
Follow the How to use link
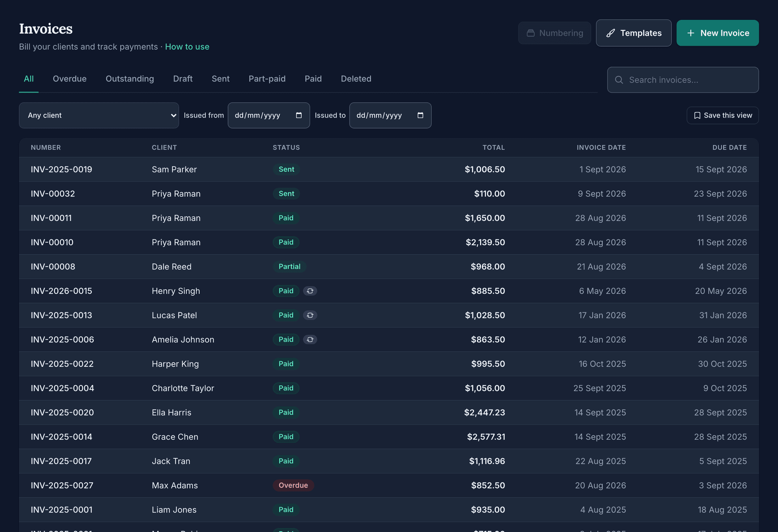click(187, 47)
